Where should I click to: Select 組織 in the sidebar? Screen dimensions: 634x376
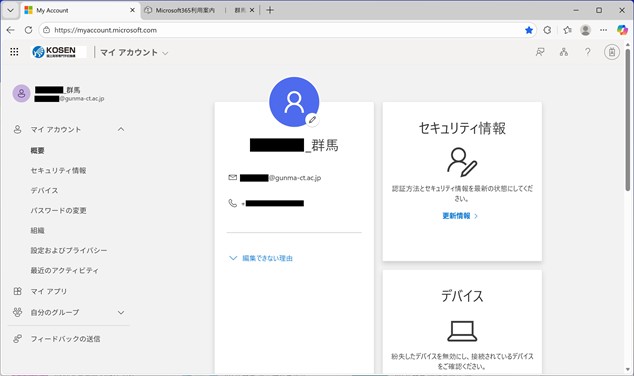38,230
